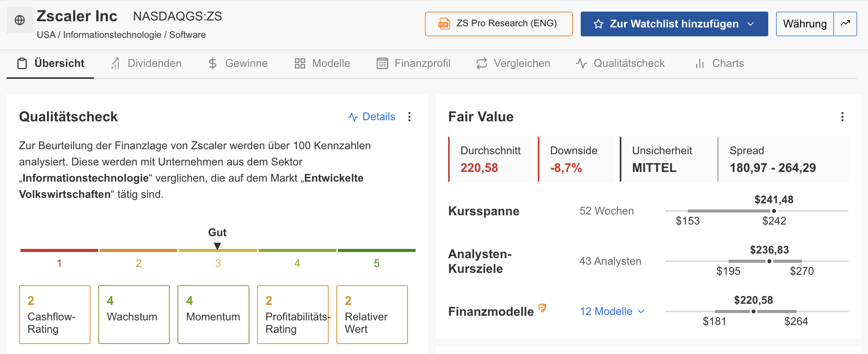Click the NASDAQGS:ZS ticker text
Screen dimensions: 868x354
click(x=177, y=16)
